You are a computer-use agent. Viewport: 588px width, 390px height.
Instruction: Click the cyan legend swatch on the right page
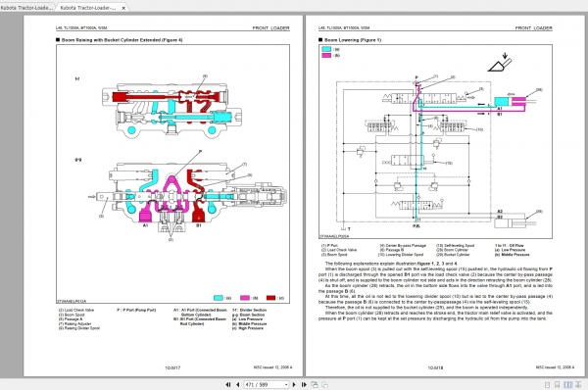pyautogui.click(x=326, y=49)
